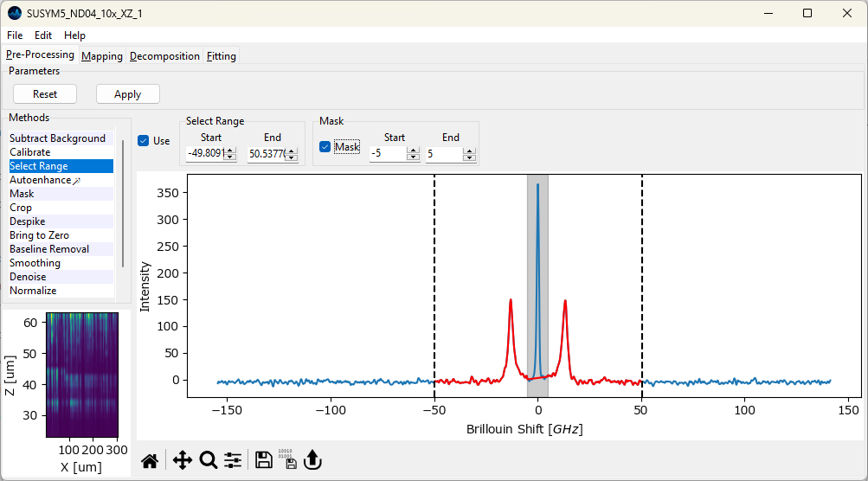Viewport: 868px width, 481px height.
Task: Click the Mask End spinner arrows
Action: click(x=469, y=154)
